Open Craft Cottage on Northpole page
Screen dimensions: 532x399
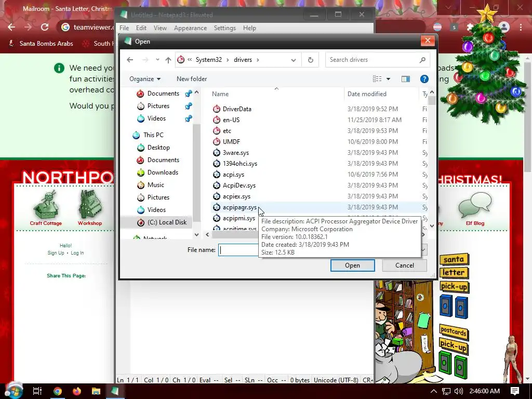(x=46, y=208)
